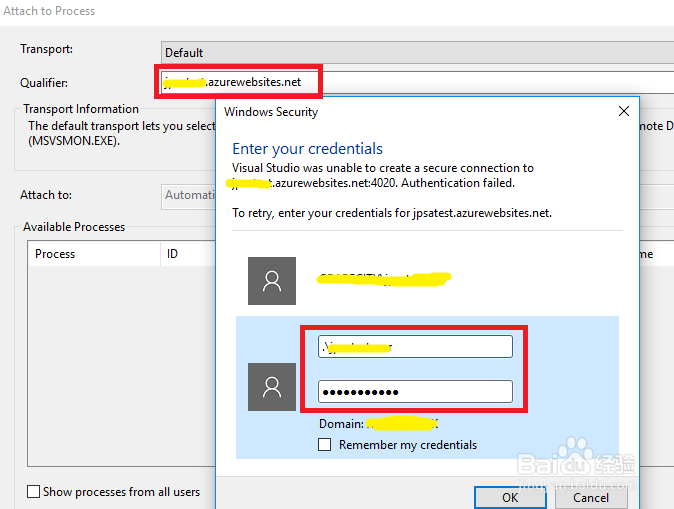
Task: Select the other-user avatar beside password fields
Action: click(272, 387)
